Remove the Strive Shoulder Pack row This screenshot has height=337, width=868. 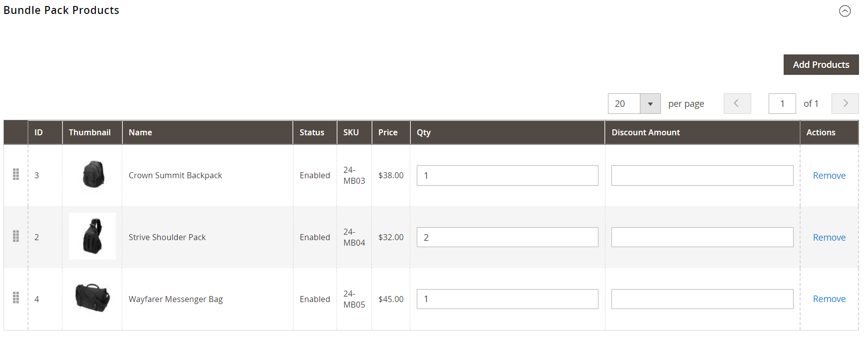pyautogui.click(x=829, y=238)
